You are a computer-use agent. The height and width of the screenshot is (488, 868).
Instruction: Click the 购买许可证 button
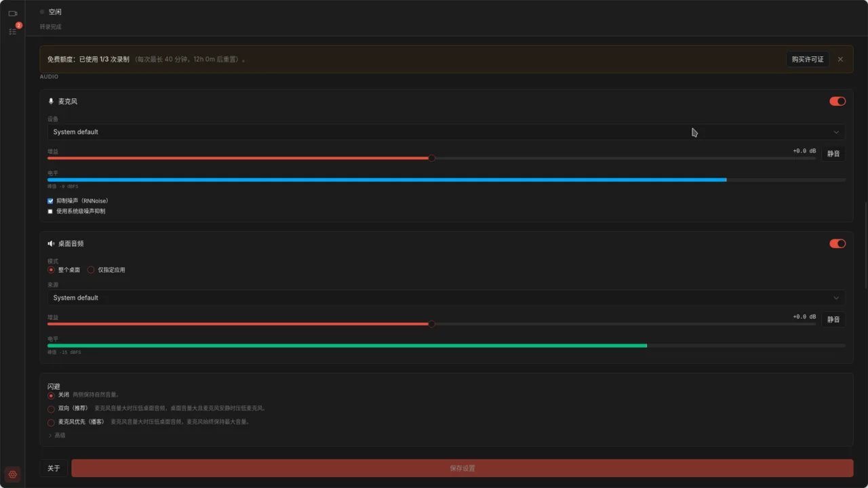(808, 59)
